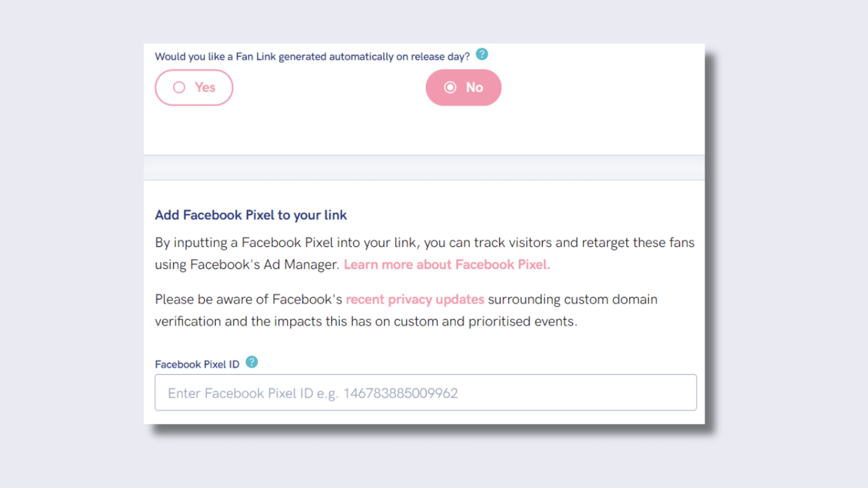
Task: Click the teal question mark next to release day text
Action: [x=481, y=54]
